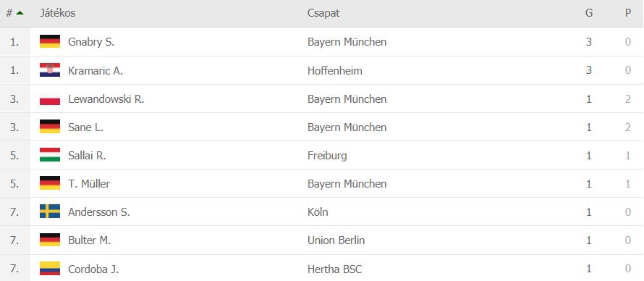644x281 pixels.
Task: Click the Hungarian flag beside Sallai R.
Action: pos(50,155)
